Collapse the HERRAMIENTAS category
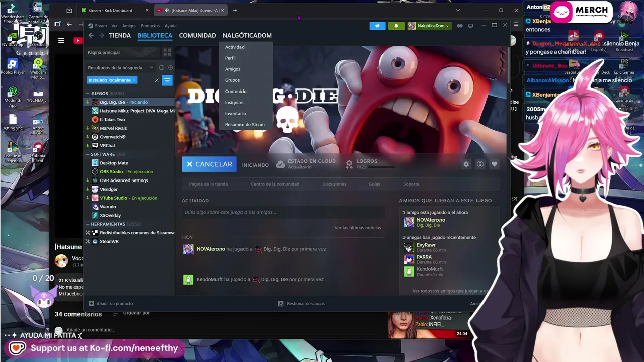The image size is (644, 362). pyautogui.click(x=87, y=224)
